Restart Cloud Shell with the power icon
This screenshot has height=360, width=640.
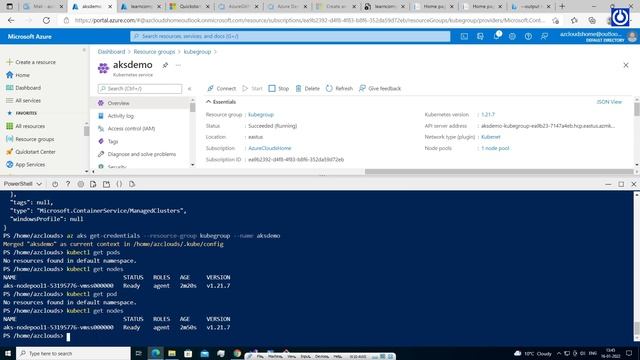[x=55, y=184]
